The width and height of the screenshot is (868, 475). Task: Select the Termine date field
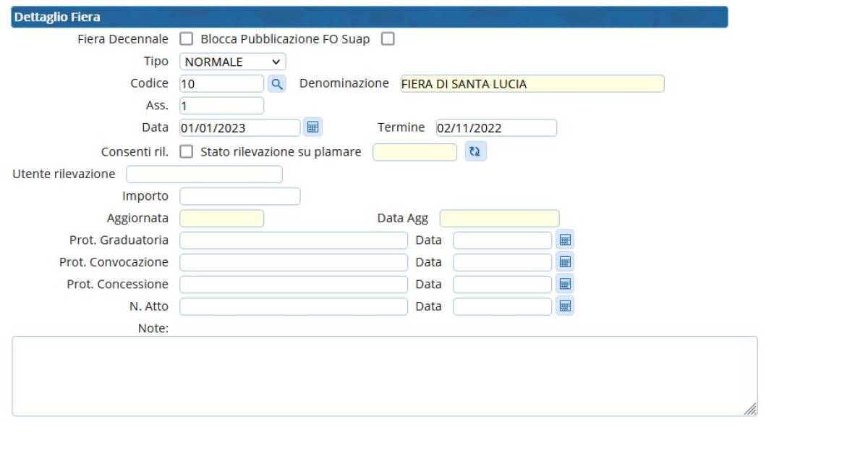(x=495, y=128)
